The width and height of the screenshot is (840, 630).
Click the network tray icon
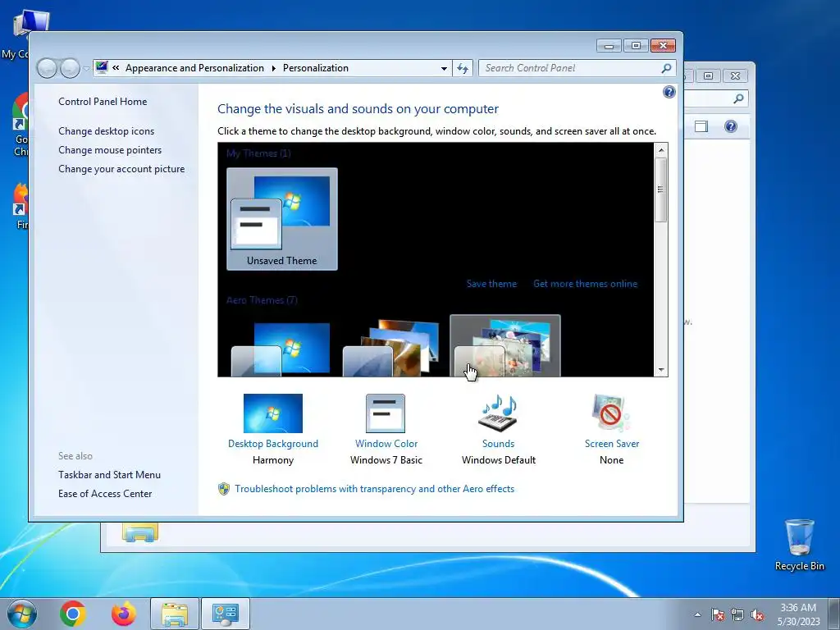tap(737, 614)
